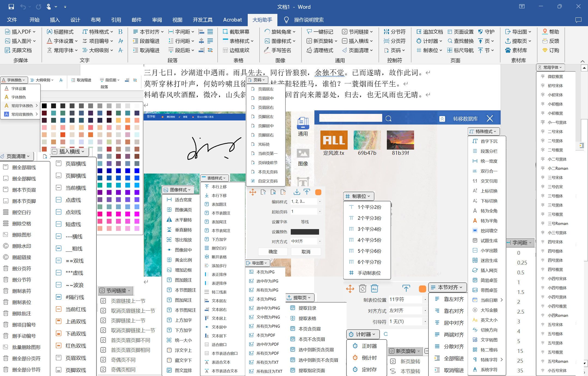The image size is (588, 376).
Task: Select the 69b47b image thumbnail
Action: (x=367, y=140)
